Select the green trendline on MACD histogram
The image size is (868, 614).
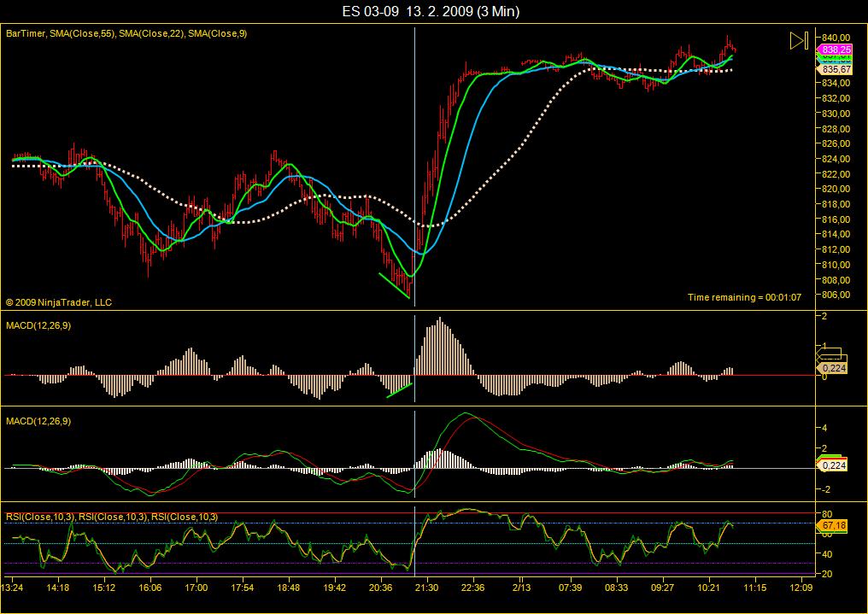click(399, 389)
